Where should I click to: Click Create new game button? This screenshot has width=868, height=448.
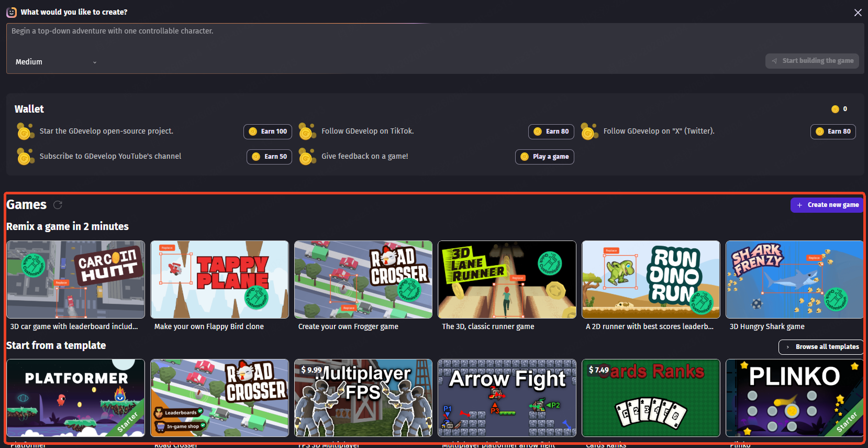pos(828,205)
